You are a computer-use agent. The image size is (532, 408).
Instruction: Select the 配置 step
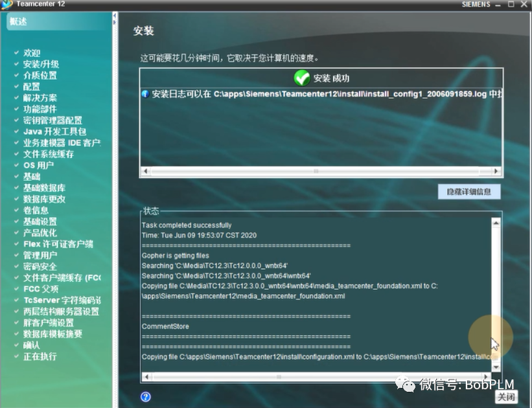[32, 87]
